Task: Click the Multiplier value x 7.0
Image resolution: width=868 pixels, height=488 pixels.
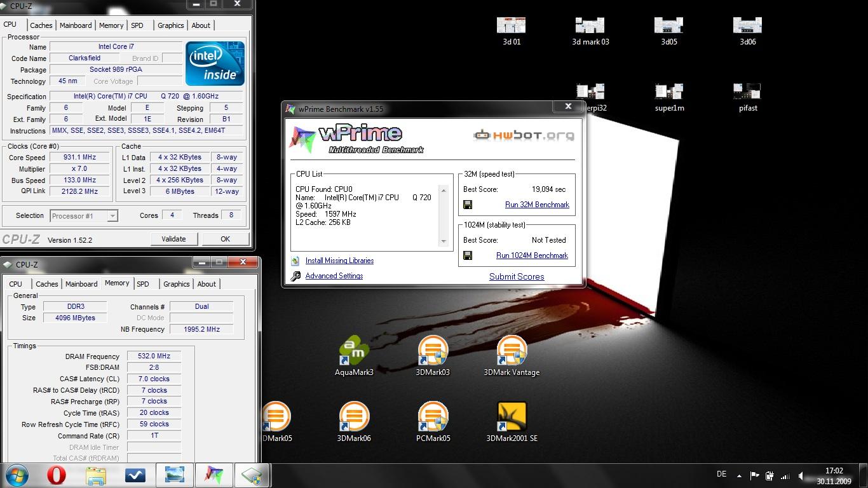Action: 79,169
